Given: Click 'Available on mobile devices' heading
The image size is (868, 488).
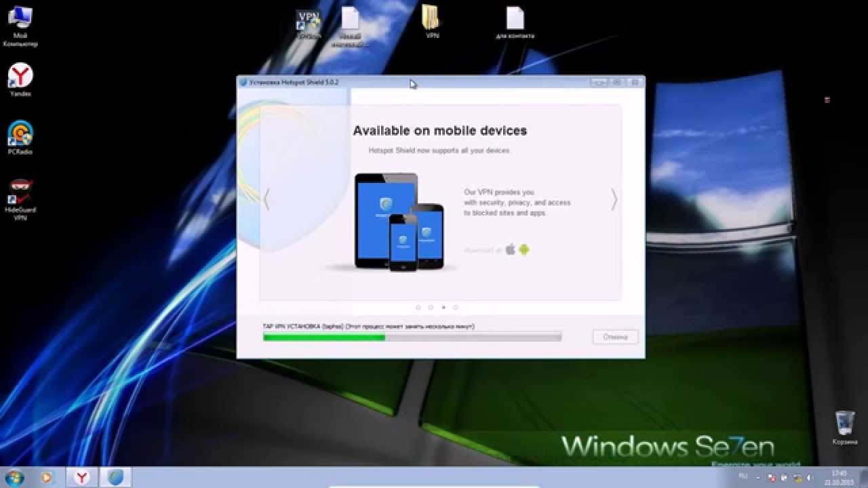Looking at the screenshot, I should 439,131.
